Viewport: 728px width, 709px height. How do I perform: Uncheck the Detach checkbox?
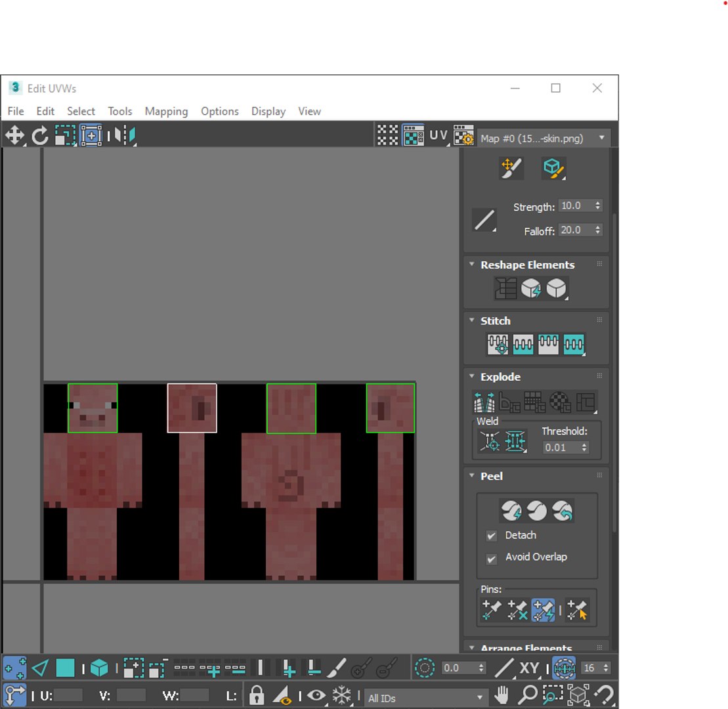(x=491, y=536)
